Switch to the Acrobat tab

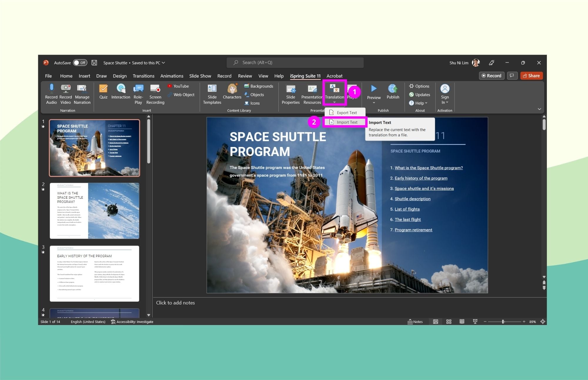click(334, 76)
